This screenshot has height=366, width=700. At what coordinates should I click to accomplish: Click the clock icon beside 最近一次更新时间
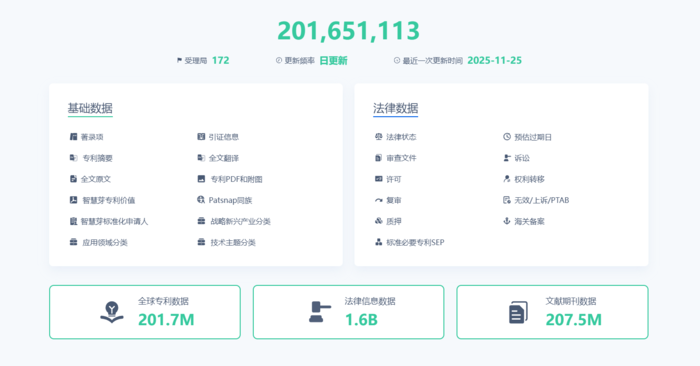click(396, 60)
